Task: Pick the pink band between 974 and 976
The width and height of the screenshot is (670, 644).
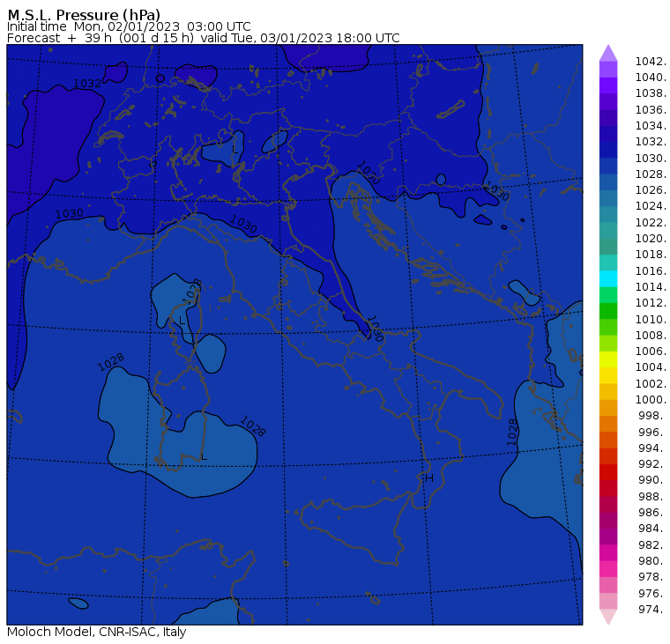Action: pos(608,601)
